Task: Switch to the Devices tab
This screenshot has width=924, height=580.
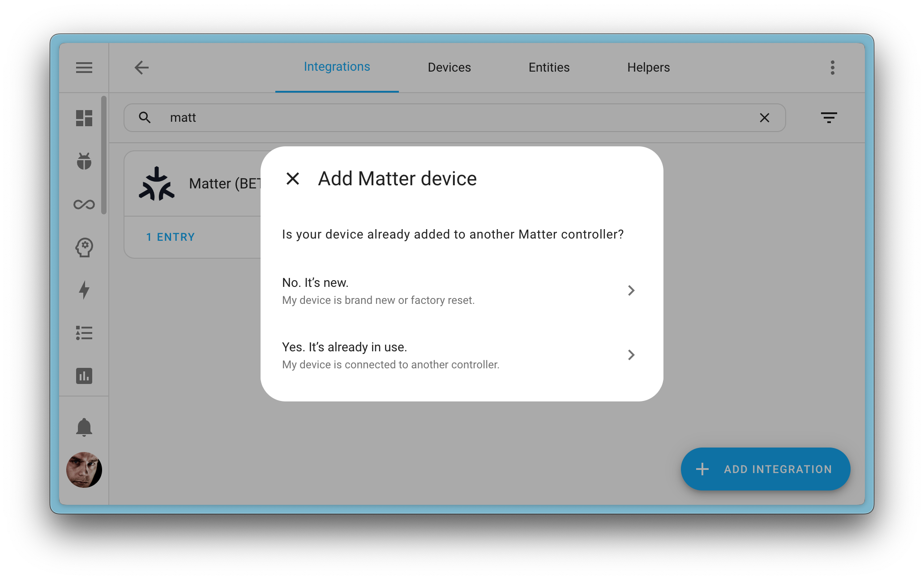Action: coord(449,67)
